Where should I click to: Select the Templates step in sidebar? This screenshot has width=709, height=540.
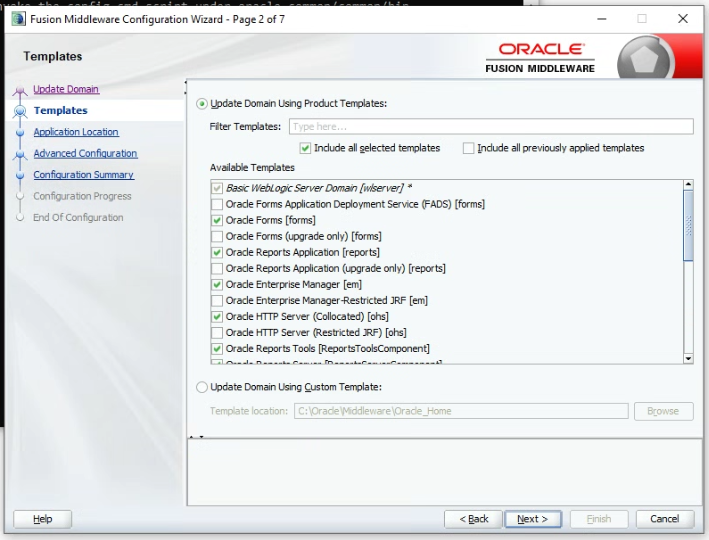pyautogui.click(x=61, y=110)
